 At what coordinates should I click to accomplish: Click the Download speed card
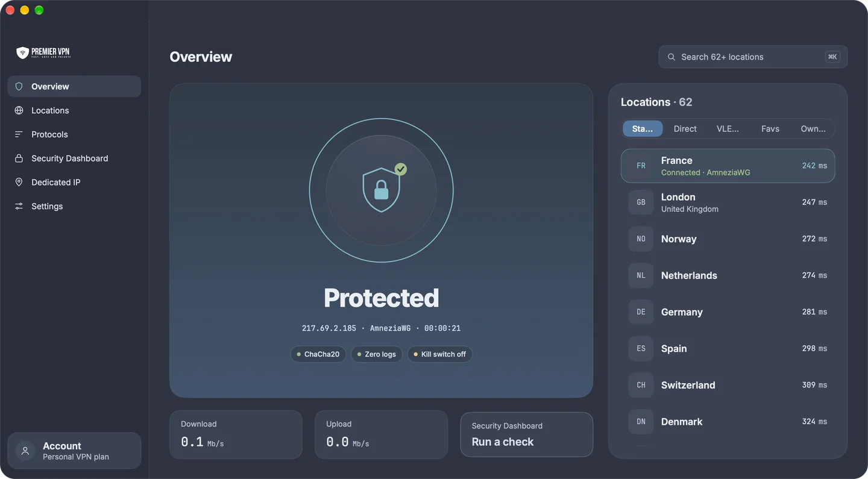tap(236, 434)
